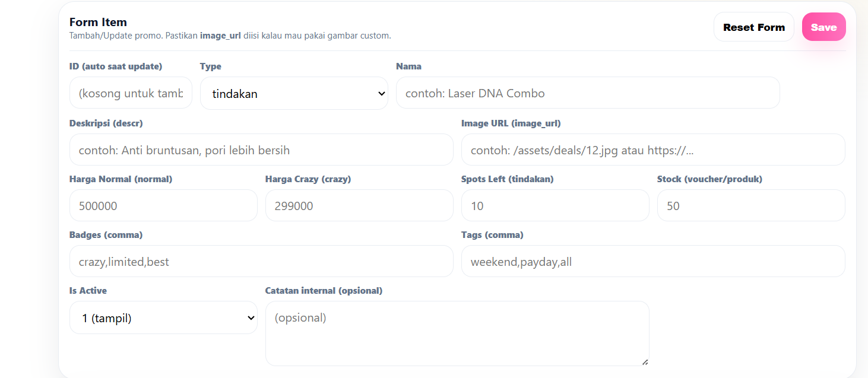The height and width of the screenshot is (378, 868).
Task: Select the Tags input field
Action: (653, 262)
